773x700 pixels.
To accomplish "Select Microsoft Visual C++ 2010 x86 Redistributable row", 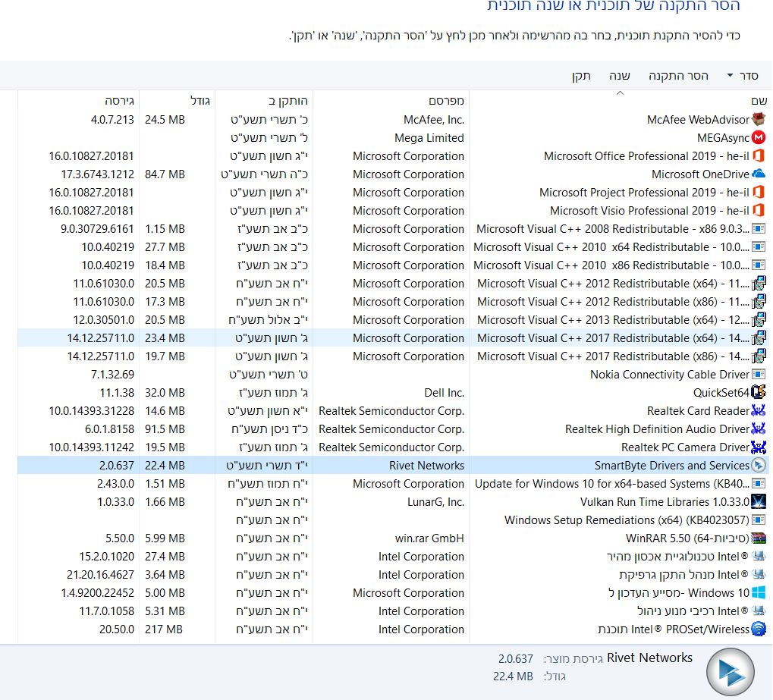I will (x=393, y=265).
